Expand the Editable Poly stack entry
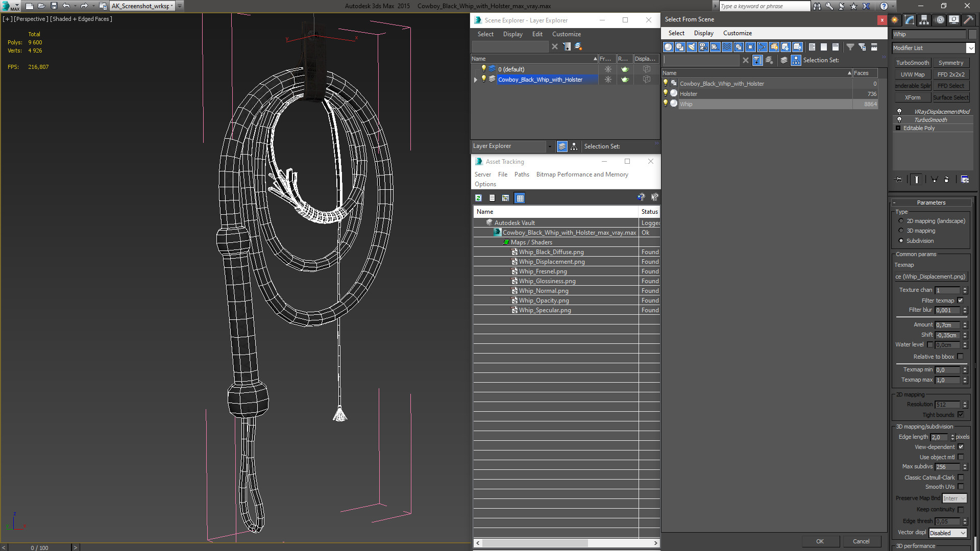The height and width of the screenshot is (551, 980). pos(898,128)
